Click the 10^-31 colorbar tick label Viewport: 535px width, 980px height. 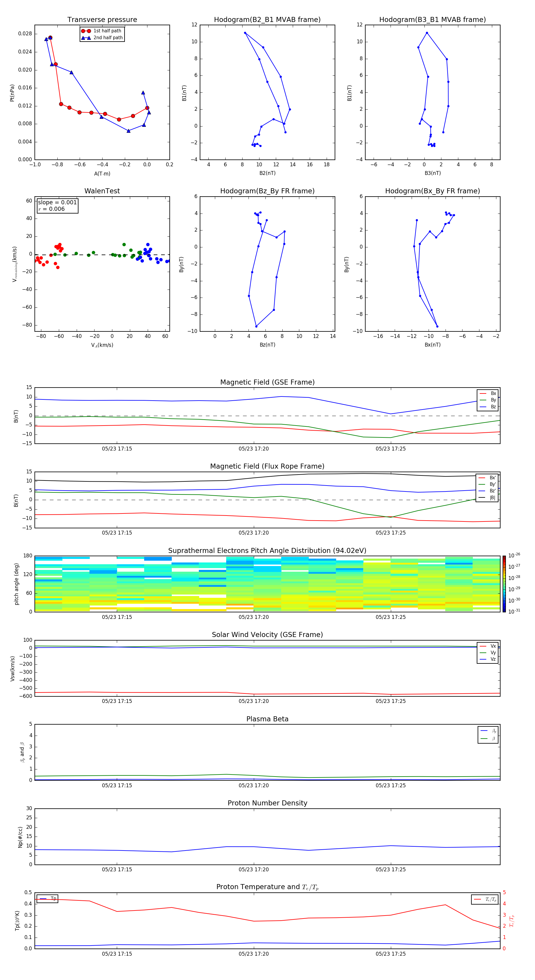tap(514, 611)
